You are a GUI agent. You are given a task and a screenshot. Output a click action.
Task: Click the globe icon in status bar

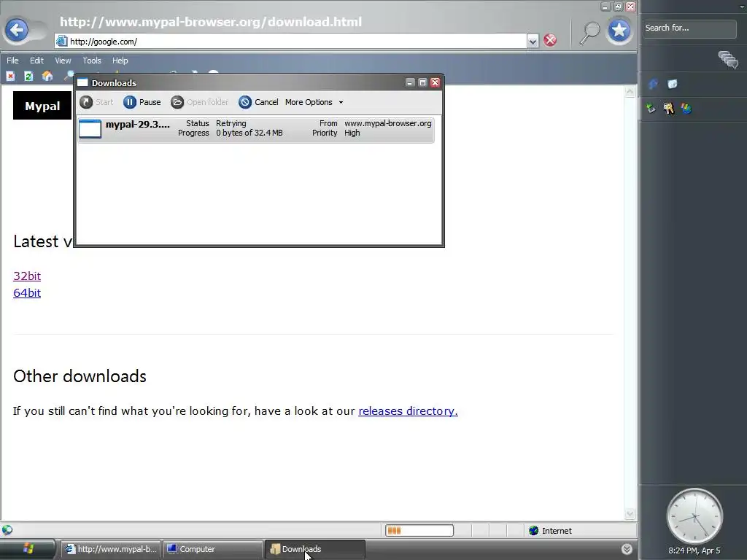pyautogui.click(x=7, y=530)
